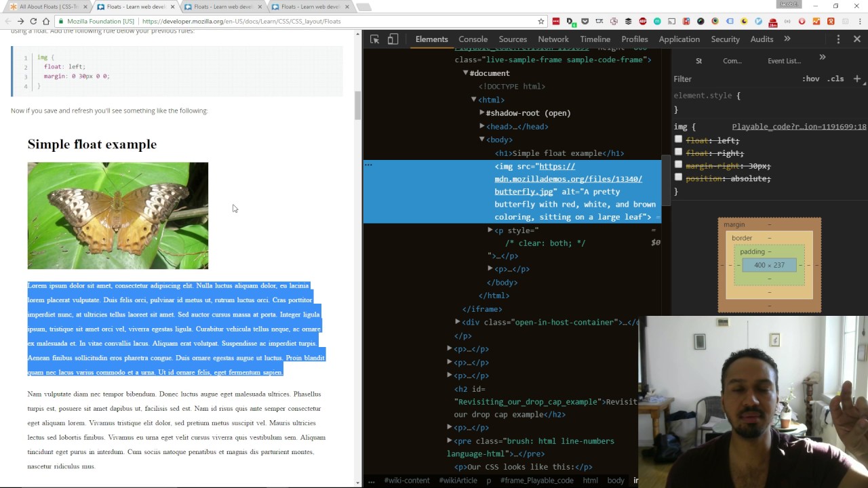Image resolution: width=868 pixels, height=488 pixels.
Task: Close the All About Floats tab
Action: click(x=85, y=7)
